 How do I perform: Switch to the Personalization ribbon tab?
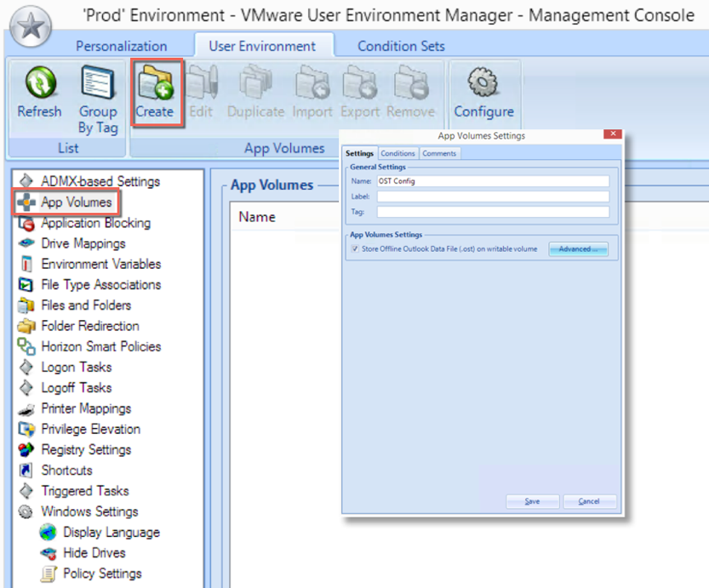pos(121,46)
